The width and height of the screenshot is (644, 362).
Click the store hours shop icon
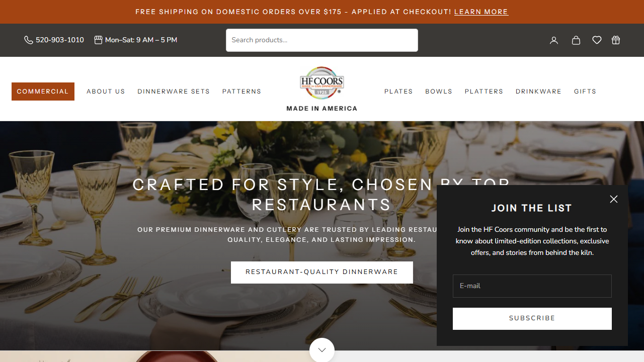click(x=99, y=40)
